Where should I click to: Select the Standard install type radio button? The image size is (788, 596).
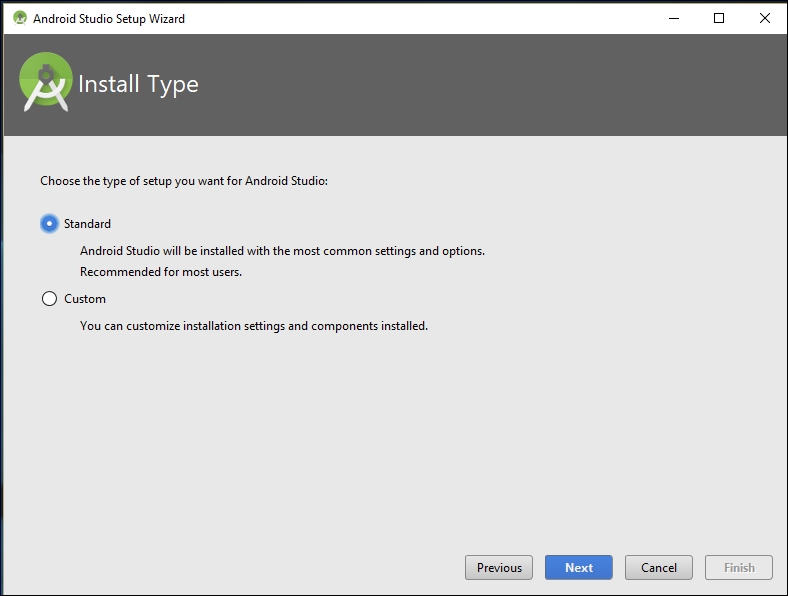click(x=49, y=224)
